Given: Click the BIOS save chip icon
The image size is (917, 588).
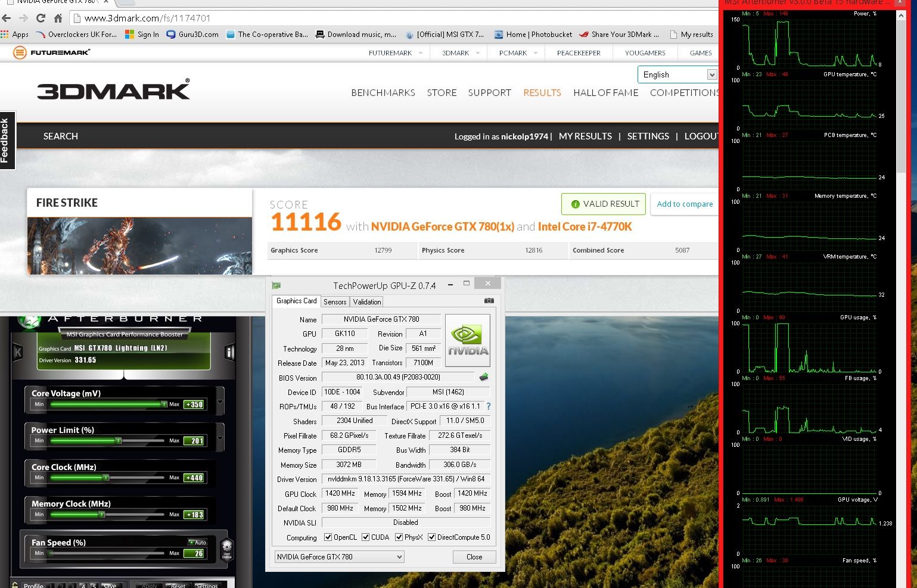Looking at the screenshot, I should coord(484,377).
